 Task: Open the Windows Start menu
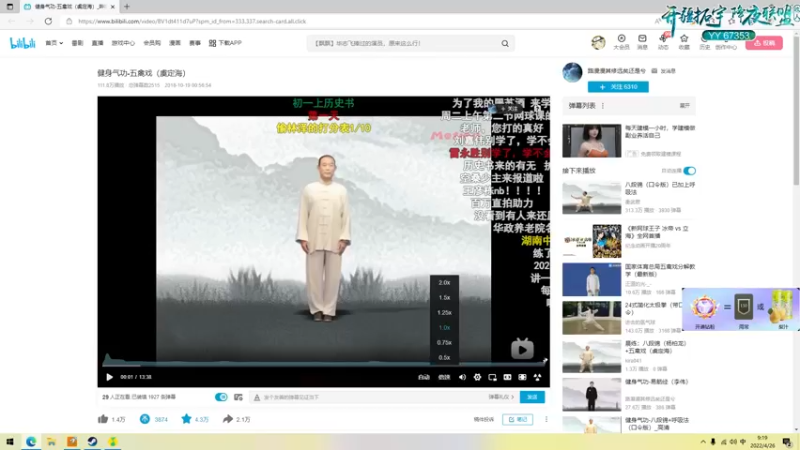10,441
